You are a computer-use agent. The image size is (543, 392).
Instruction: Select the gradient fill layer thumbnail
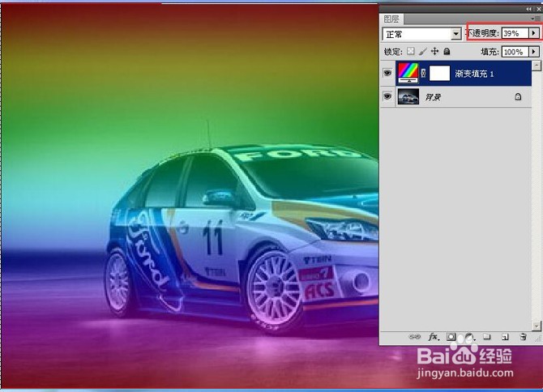click(x=408, y=74)
